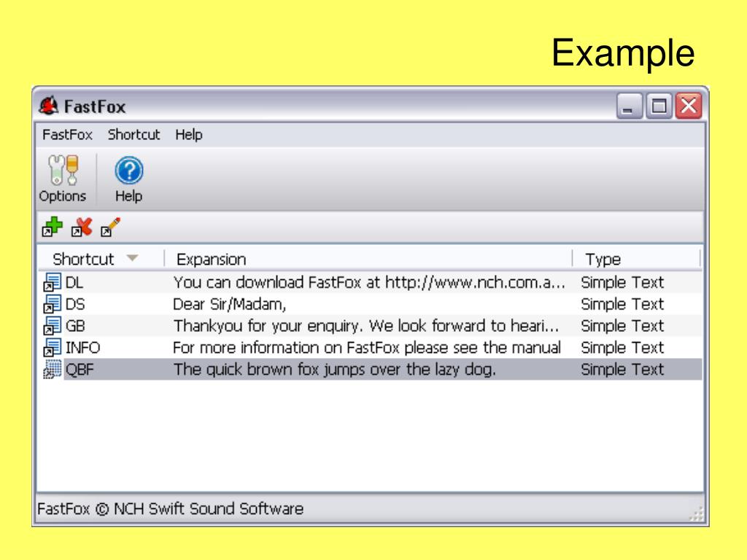The image size is (747, 560).
Task: Click the DL row document icon
Action: click(x=52, y=282)
